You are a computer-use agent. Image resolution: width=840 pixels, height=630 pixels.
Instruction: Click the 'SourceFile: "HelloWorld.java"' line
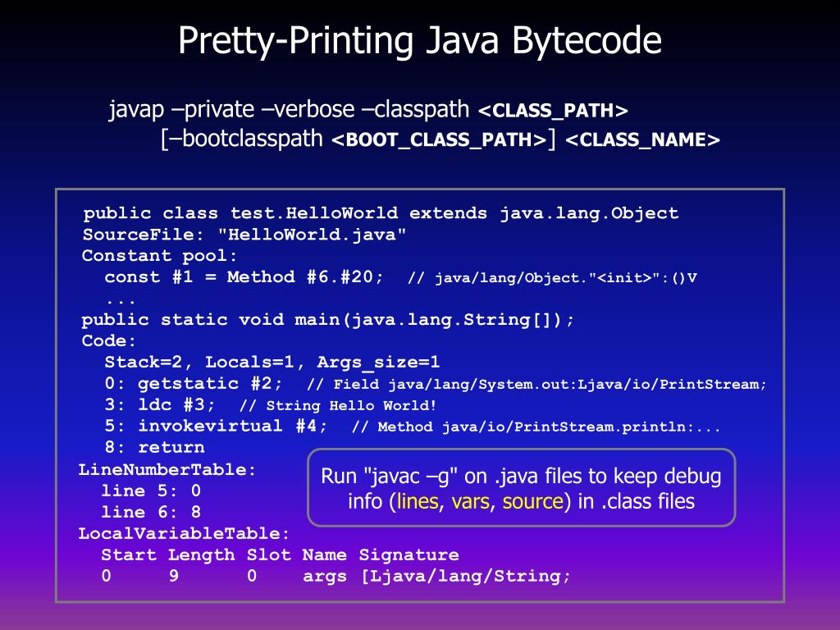pyautogui.click(x=244, y=235)
